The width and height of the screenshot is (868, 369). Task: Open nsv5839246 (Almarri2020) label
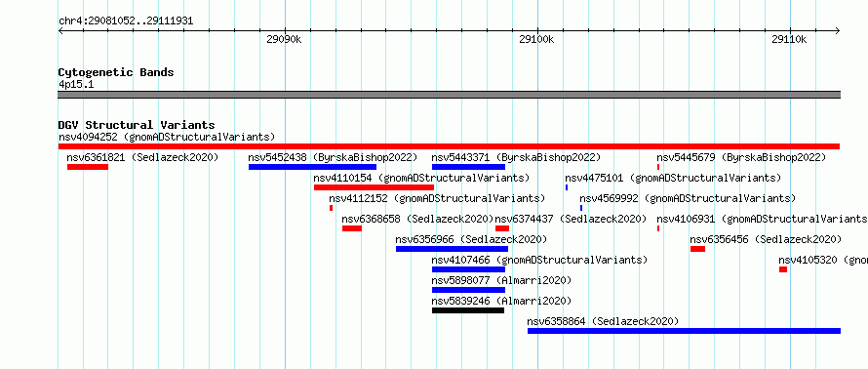(x=501, y=301)
